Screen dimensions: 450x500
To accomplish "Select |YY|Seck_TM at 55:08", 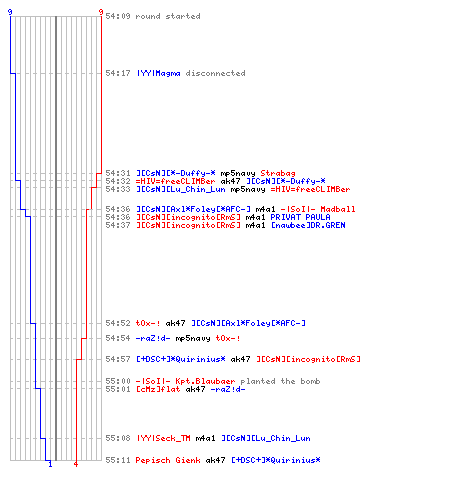I will pos(163,438).
